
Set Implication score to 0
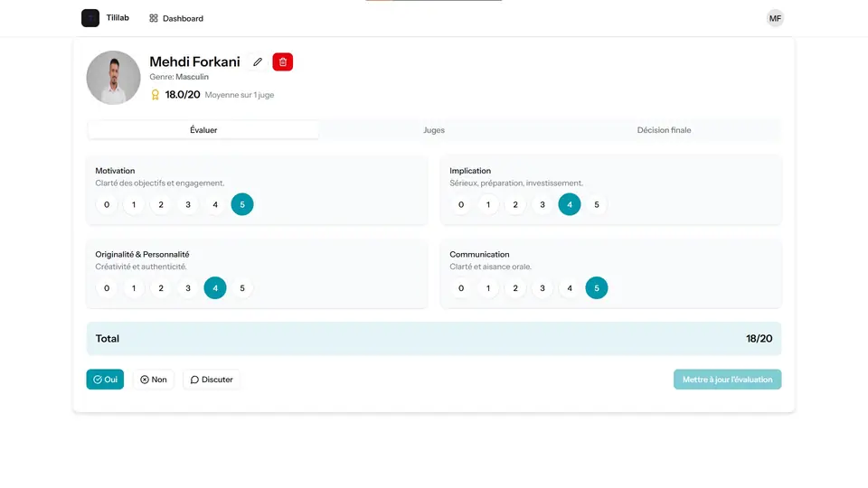click(461, 205)
